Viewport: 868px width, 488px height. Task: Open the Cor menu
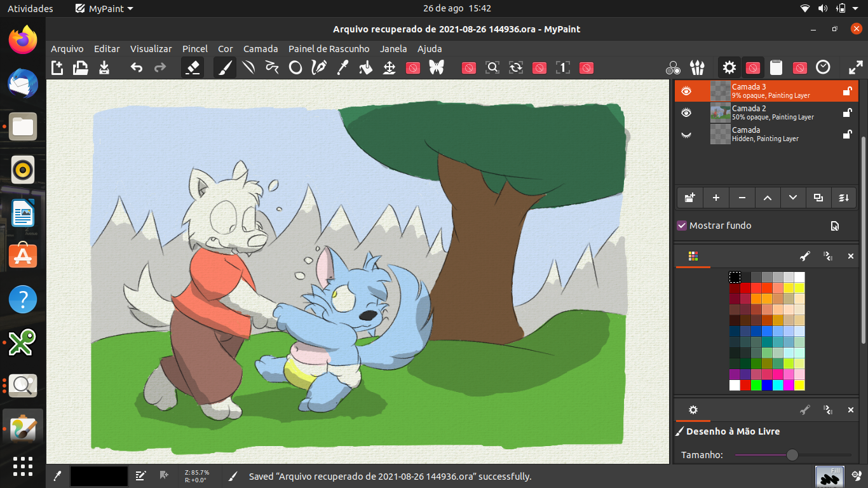click(x=226, y=49)
